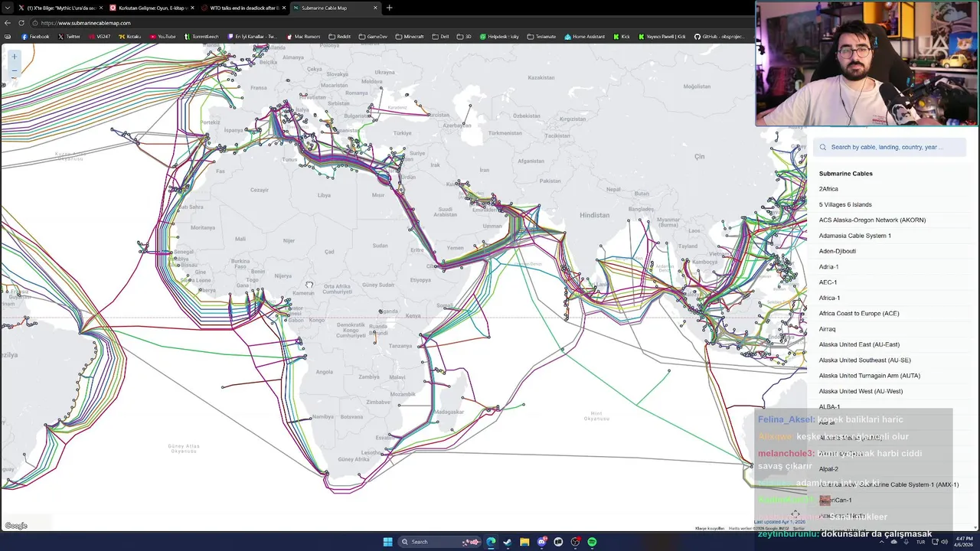Select Adria-1 in the list
This screenshot has height=551, width=980.
(828, 266)
